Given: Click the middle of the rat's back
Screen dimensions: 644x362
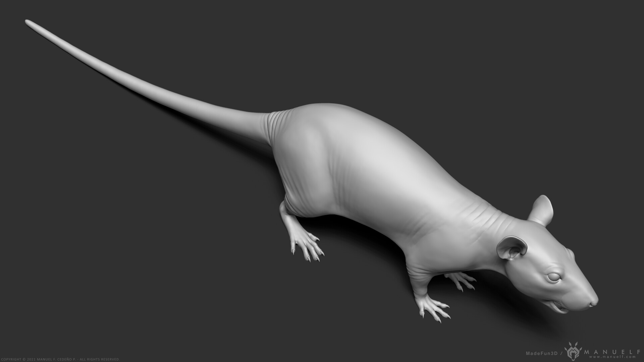Looking at the screenshot, I should coord(386,158).
